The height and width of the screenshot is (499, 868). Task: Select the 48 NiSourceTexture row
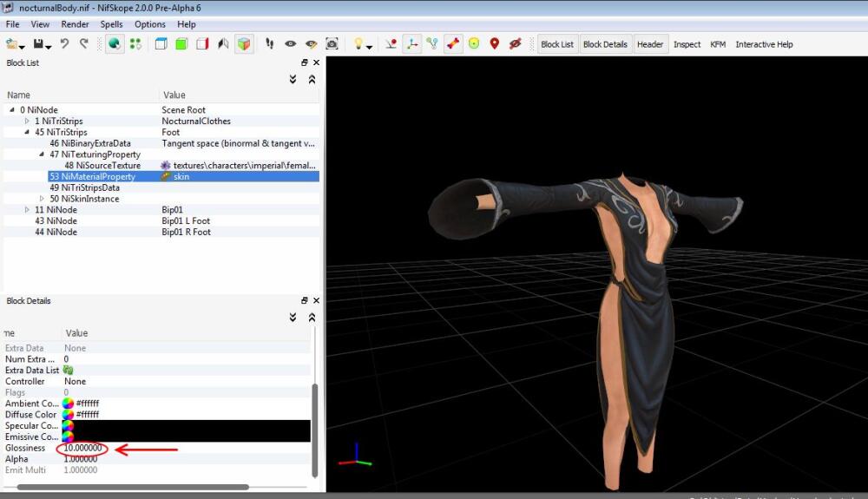click(161, 166)
